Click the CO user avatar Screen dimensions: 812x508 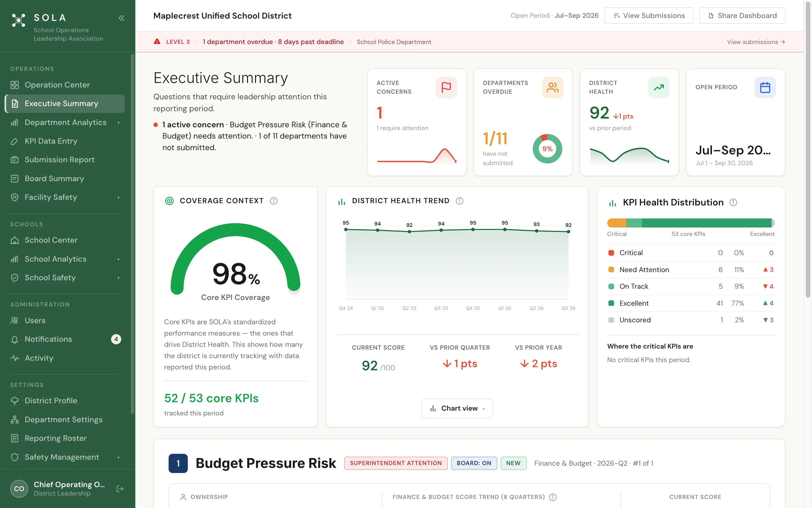pos(19,489)
